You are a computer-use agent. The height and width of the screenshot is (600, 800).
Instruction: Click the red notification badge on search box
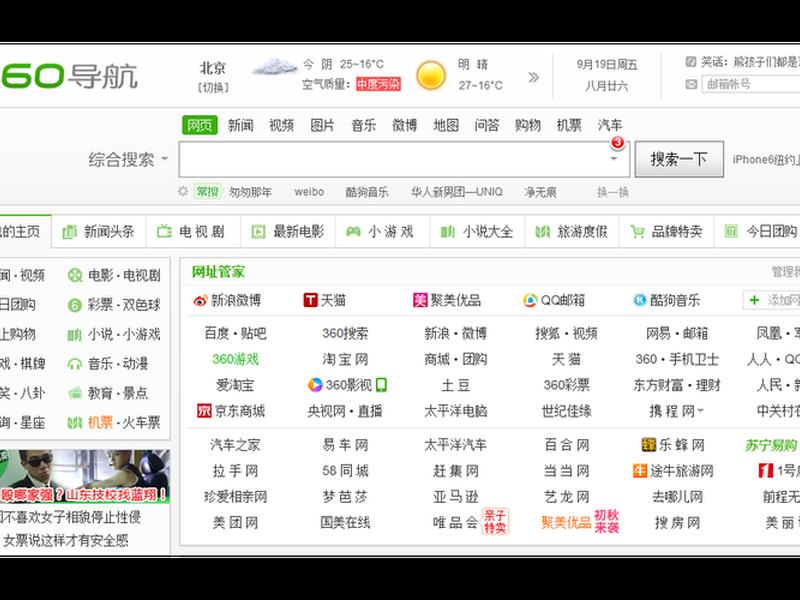click(617, 142)
